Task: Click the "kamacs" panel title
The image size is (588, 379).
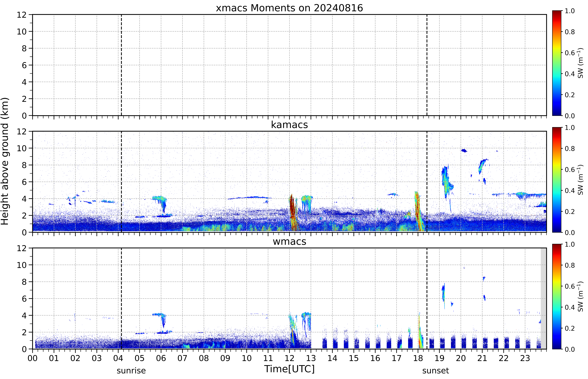Action: tap(289, 125)
